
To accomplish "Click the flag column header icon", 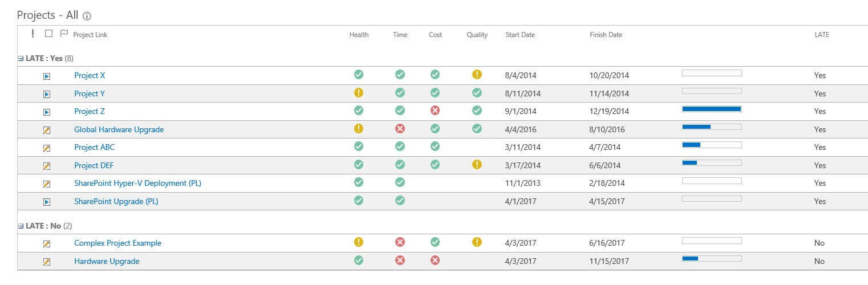I will coord(64,34).
